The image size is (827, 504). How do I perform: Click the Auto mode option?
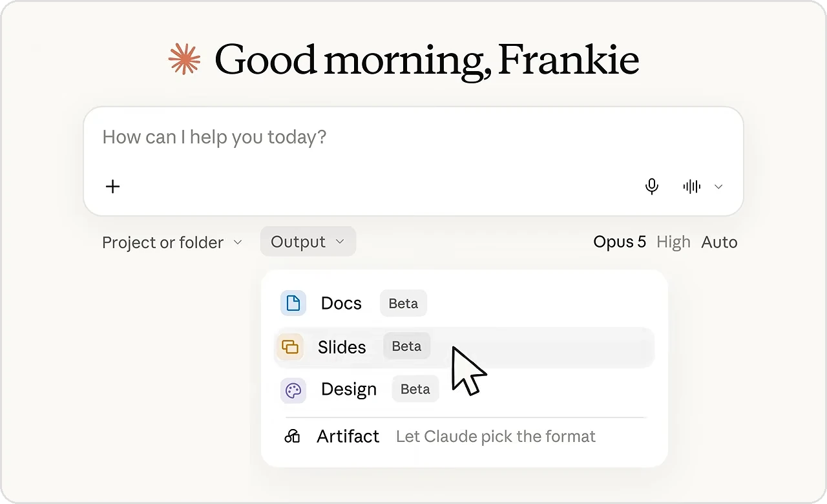(x=719, y=242)
